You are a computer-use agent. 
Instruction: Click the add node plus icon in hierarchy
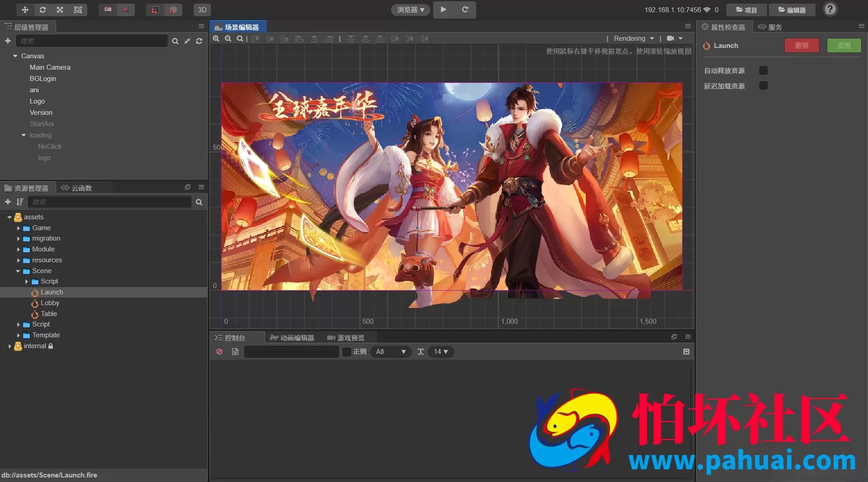point(8,41)
